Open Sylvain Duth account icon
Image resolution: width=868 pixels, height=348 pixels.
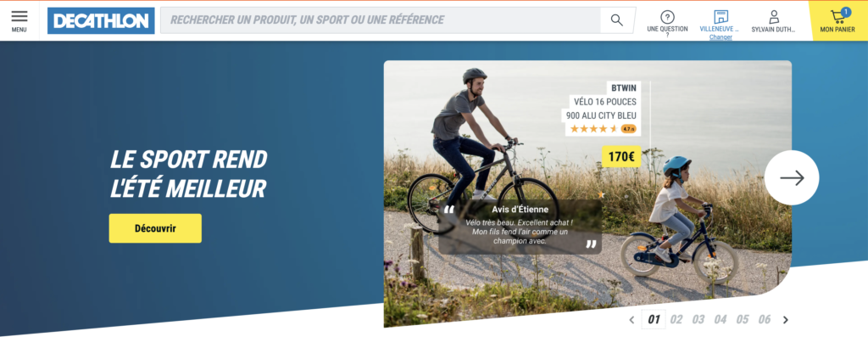click(x=774, y=17)
